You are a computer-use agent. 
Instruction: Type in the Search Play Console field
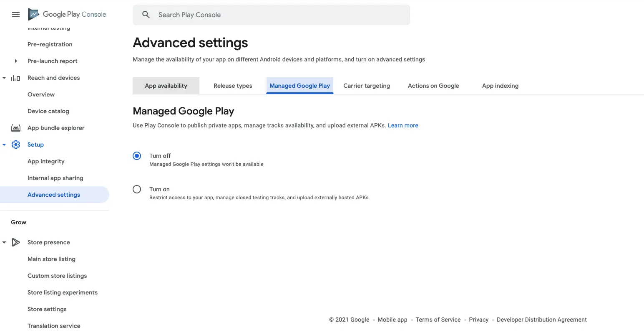click(275, 15)
